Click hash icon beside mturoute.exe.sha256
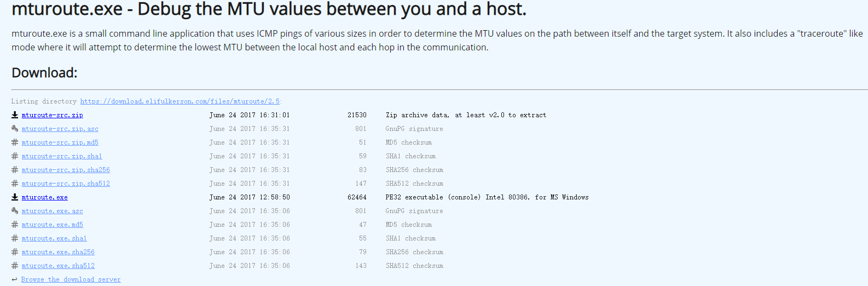 pos(15,252)
